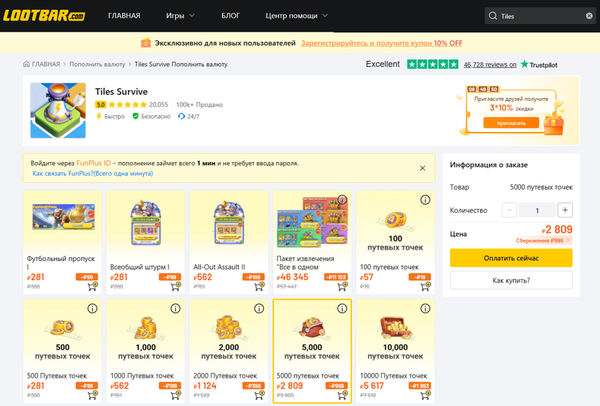Screen dimensions: 600x406
Task: Show info for 10,000 путевых точек
Action: click(x=425, y=308)
